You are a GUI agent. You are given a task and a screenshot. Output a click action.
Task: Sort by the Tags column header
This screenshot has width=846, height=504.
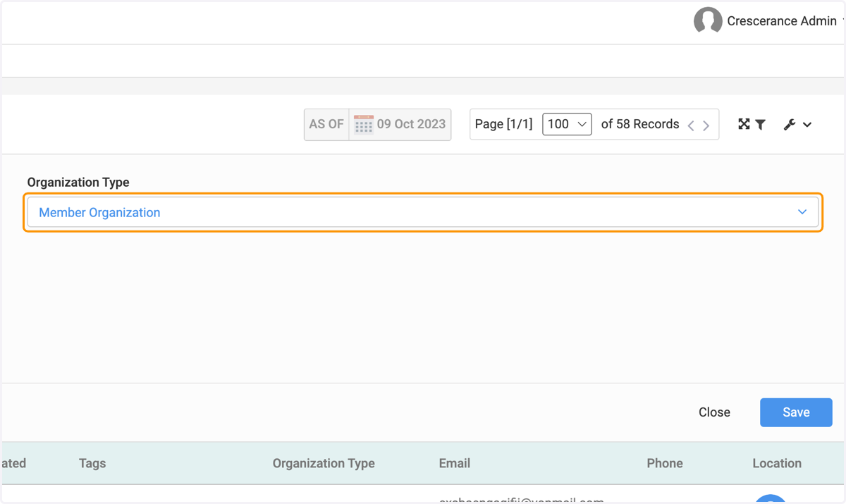tap(92, 463)
